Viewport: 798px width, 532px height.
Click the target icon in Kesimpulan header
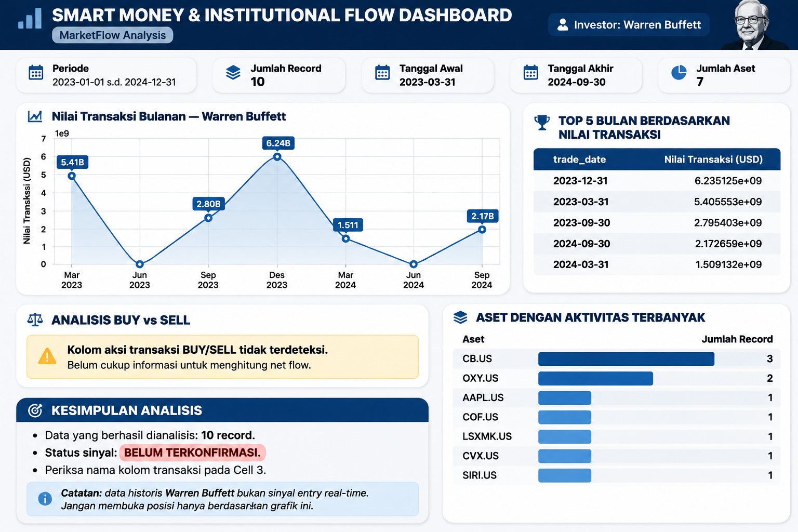(35, 410)
